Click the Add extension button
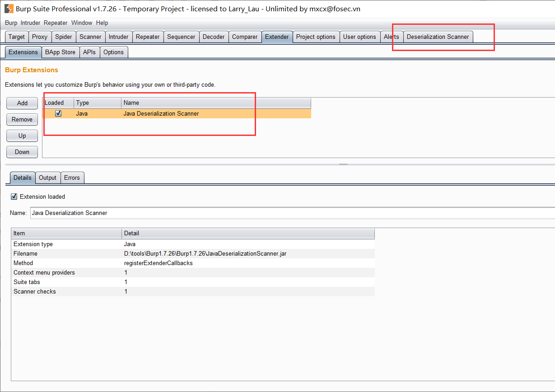 (22, 103)
